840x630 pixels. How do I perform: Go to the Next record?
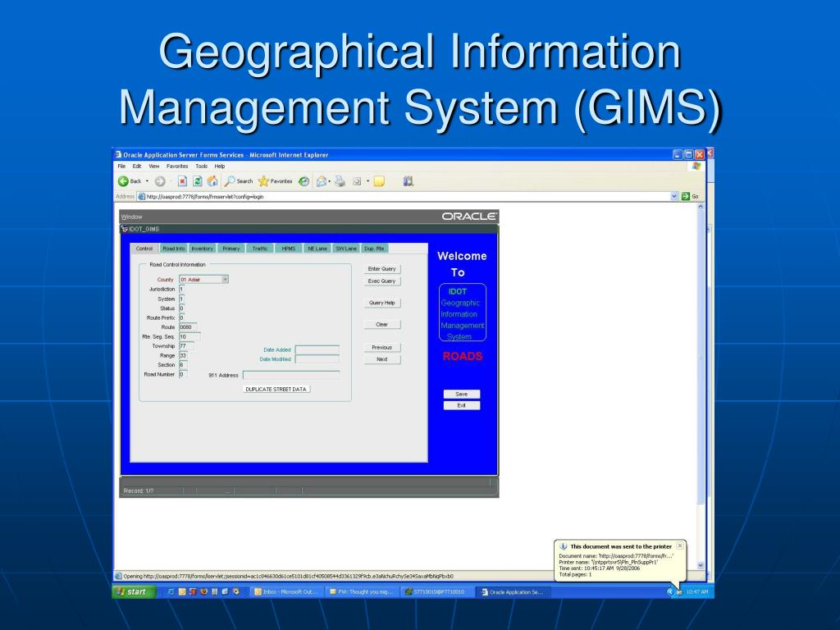click(x=382, y=359)
